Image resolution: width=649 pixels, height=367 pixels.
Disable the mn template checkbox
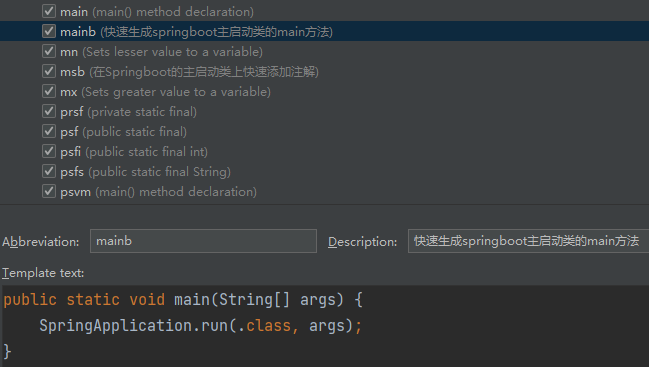pyautogui.click(x=49, y=51)
